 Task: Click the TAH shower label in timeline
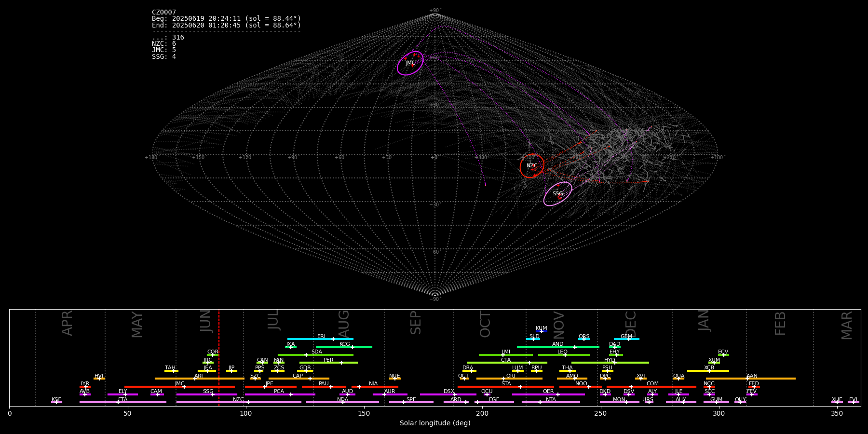(x=170, y=368)
